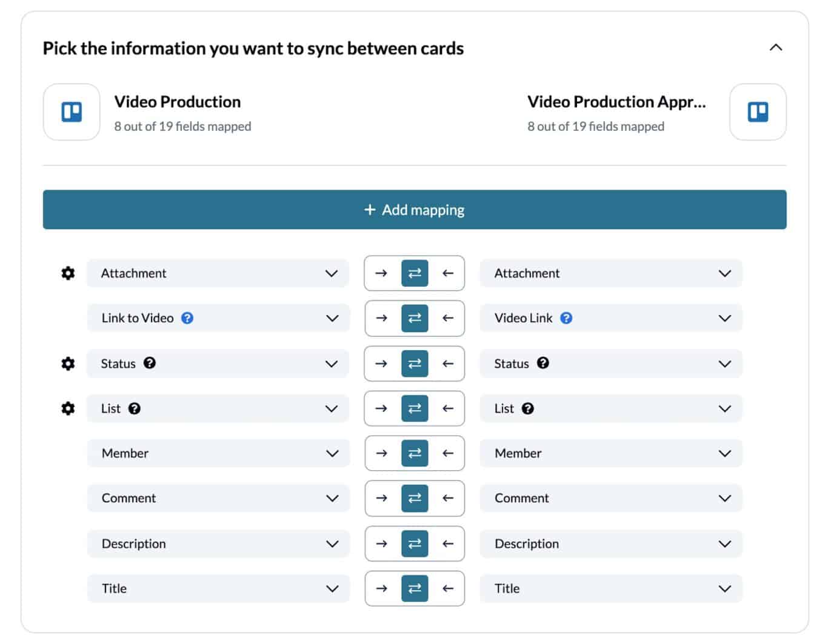Set Member sync to right arrow
The height and width of the screenshot is (644, 828).
pyautogui.click(x=381, y=453)
